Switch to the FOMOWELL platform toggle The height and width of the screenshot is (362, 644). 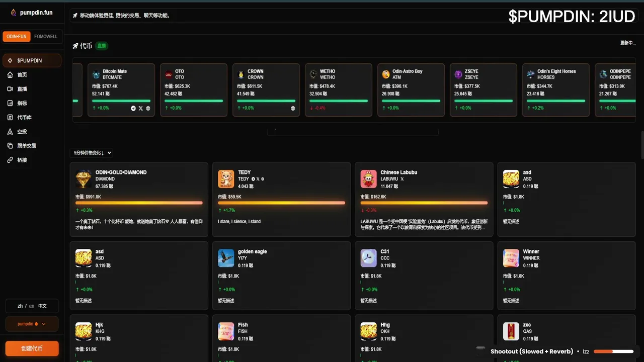[x=46, y=37]
